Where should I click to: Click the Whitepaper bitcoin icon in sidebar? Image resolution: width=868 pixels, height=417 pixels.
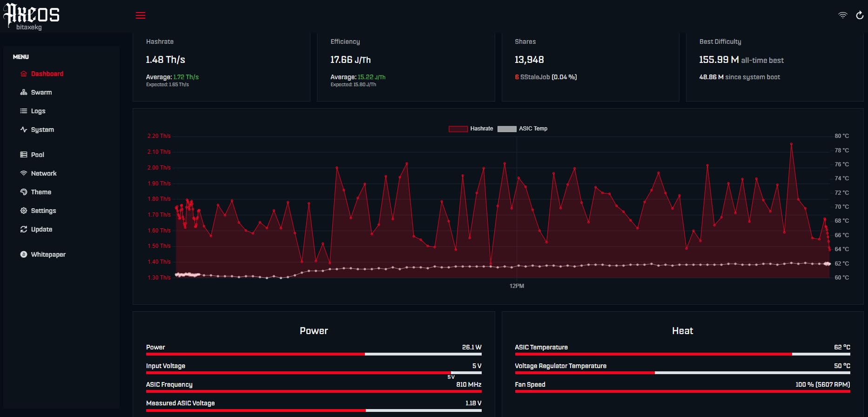pos(24,254)
